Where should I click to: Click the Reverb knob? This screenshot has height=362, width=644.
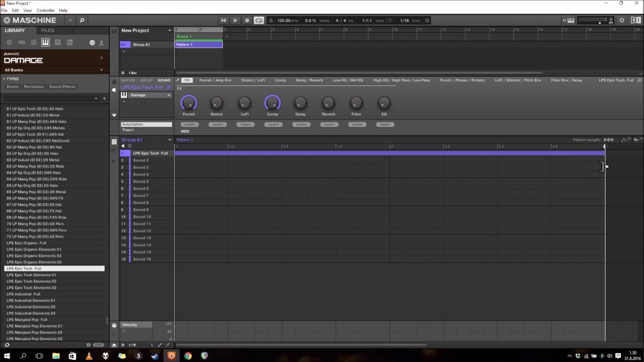click(328, 103)
